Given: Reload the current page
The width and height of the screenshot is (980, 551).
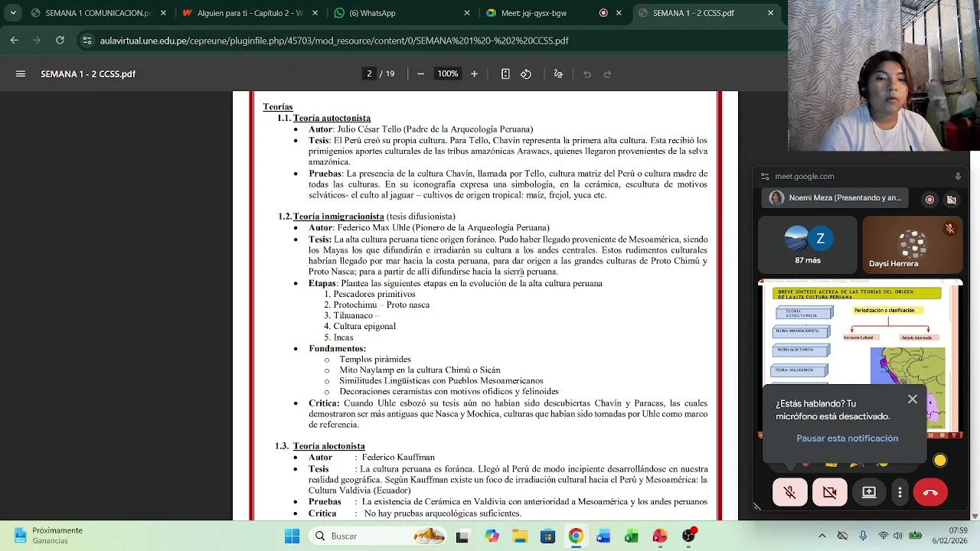Looking at the screenshot, I should [x=60, y=41].
